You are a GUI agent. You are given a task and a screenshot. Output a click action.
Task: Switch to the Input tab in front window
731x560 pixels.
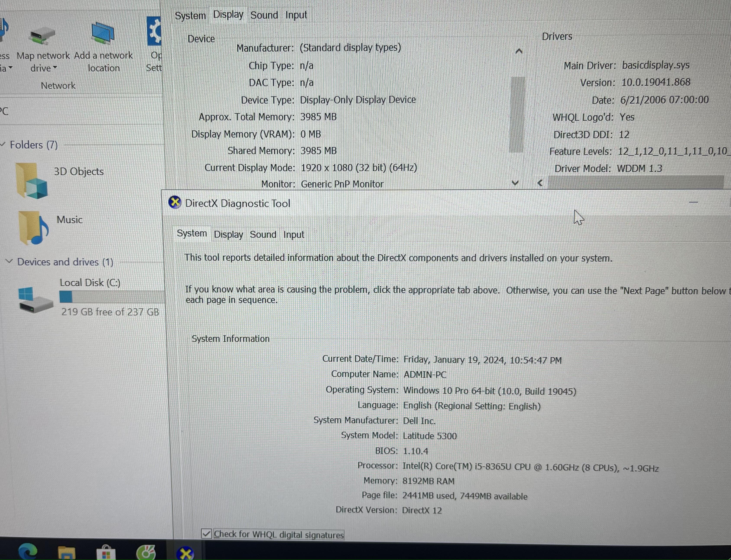coord(294,235)
